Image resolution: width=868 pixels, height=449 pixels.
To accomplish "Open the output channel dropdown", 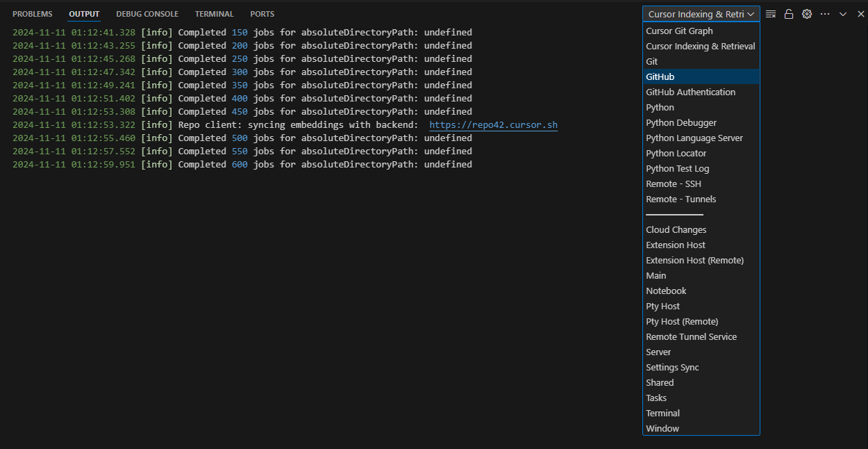I will click(x=700, y=13).
